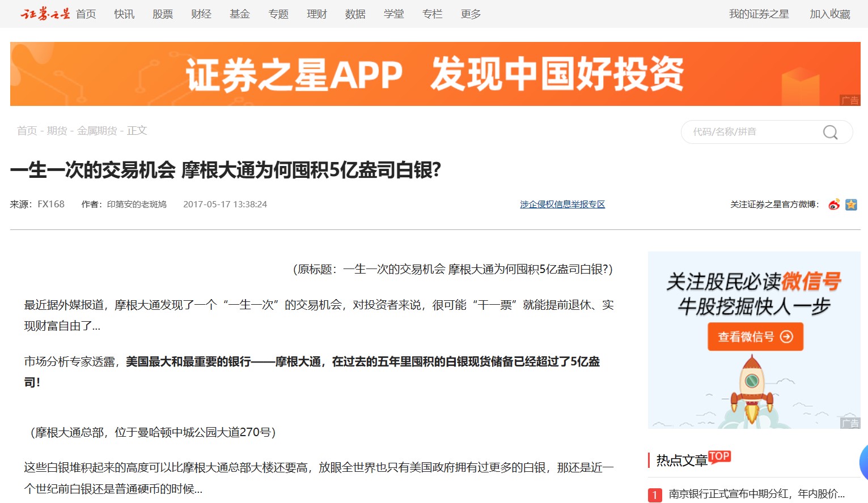Open the 快讯 nav menu item

[x=124, y=14]
